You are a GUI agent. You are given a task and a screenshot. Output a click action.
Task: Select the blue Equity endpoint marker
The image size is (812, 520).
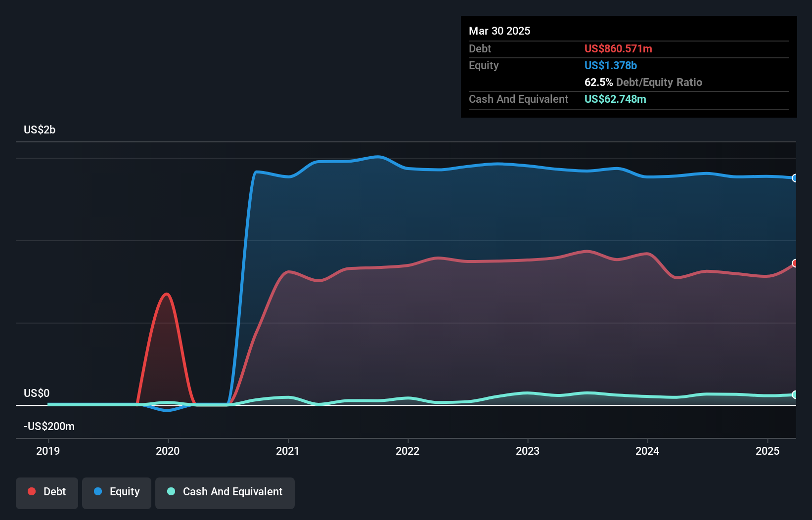(x=795, y=178)
